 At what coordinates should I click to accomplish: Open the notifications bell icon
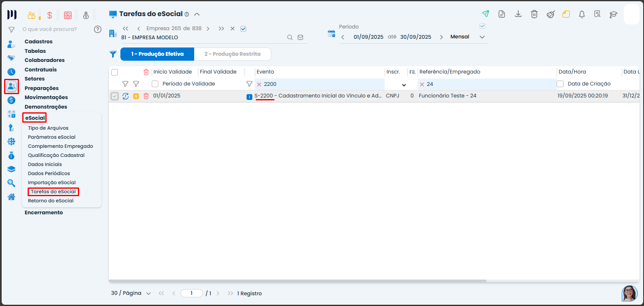[x=582, y=14]
